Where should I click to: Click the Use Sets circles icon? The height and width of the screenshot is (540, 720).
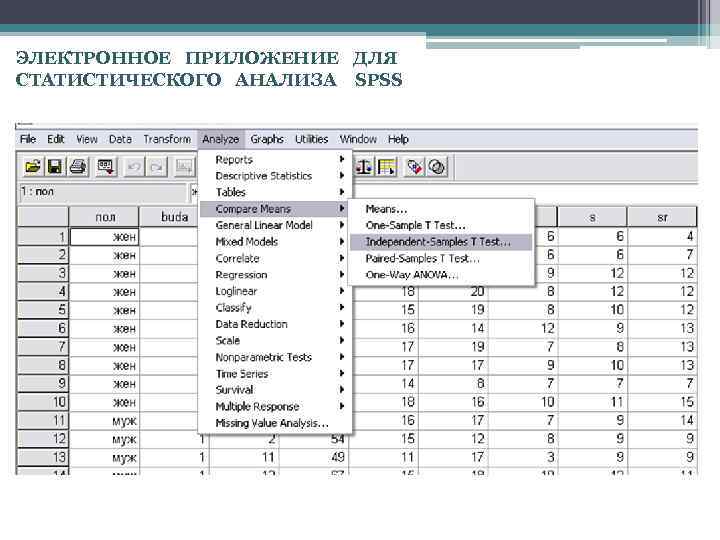437,167
